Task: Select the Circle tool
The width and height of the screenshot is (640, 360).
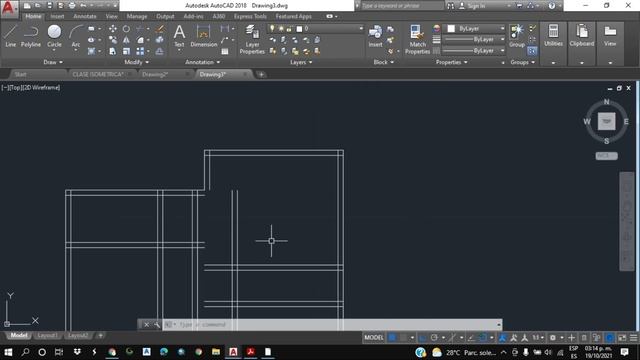Action: click(x=54, y=36)
